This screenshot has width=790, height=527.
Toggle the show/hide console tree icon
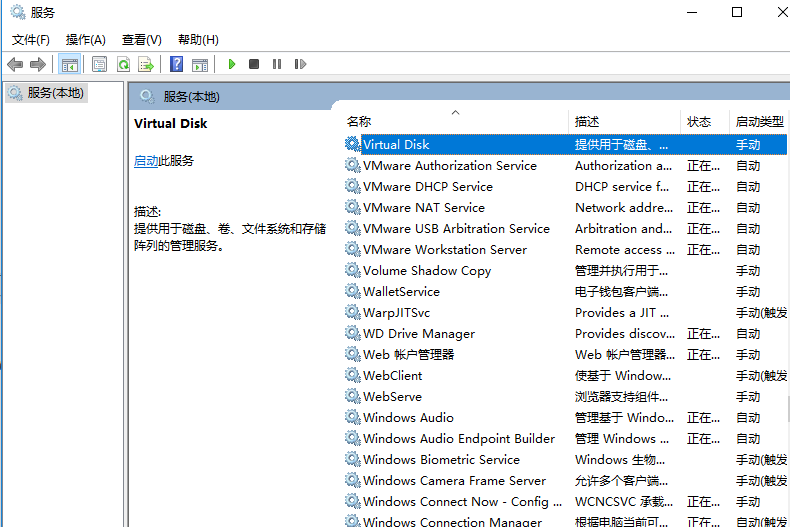coord(70,64)
